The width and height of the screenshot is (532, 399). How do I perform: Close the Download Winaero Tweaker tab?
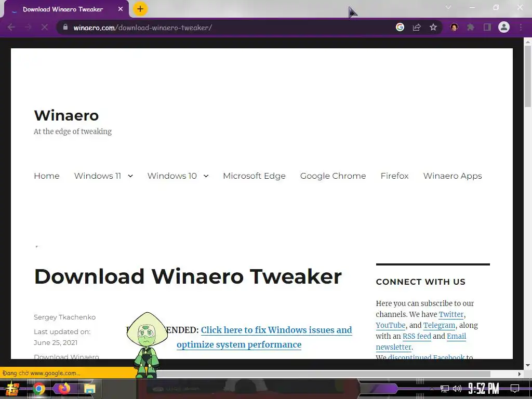pos(121,9)
